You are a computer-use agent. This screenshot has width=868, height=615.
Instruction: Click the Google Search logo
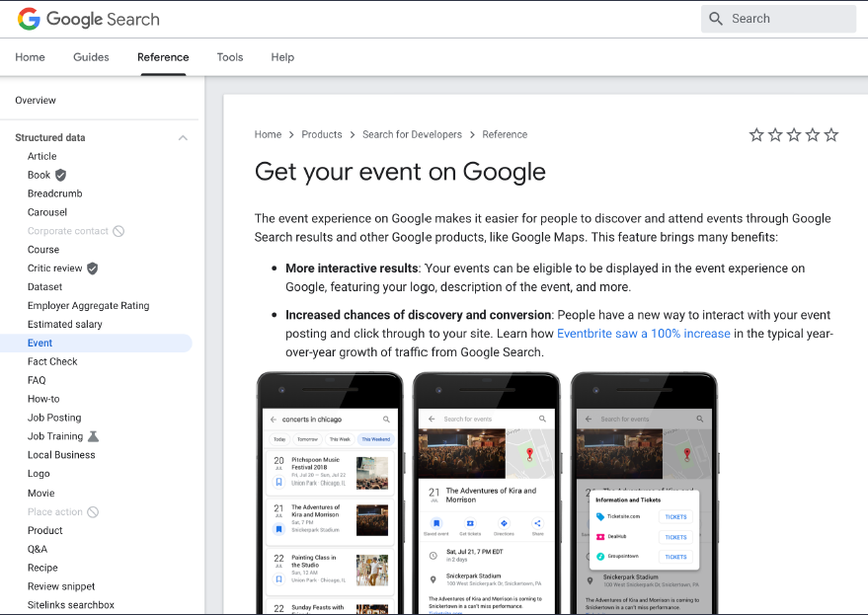click(89, 19)
